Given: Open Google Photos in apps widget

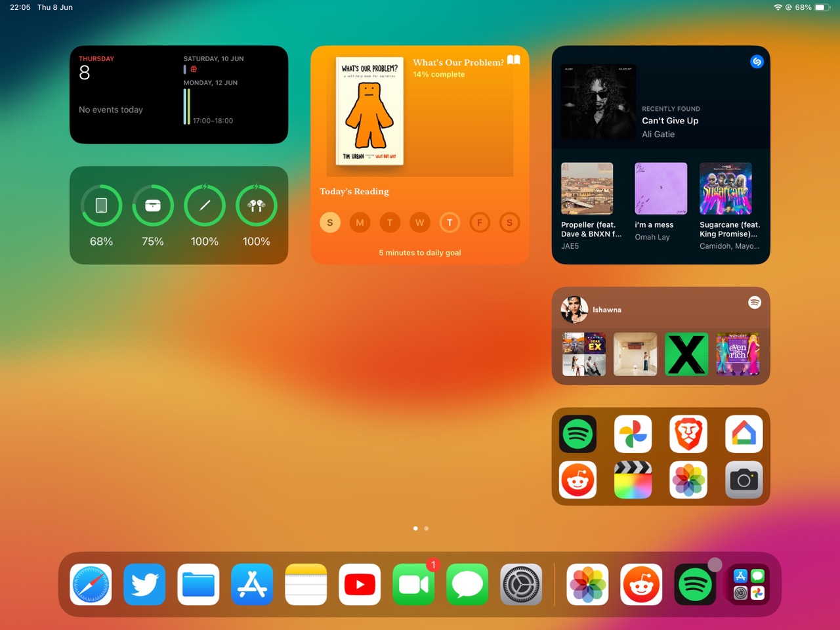Looking at the screenshot, I should click(633, 434).
